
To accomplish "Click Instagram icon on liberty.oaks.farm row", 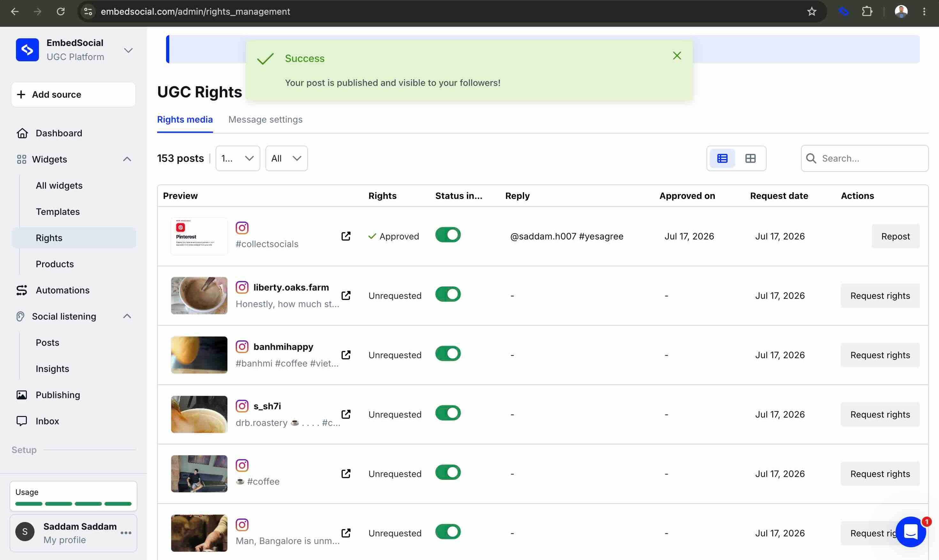I will click(x=242, y=287).
